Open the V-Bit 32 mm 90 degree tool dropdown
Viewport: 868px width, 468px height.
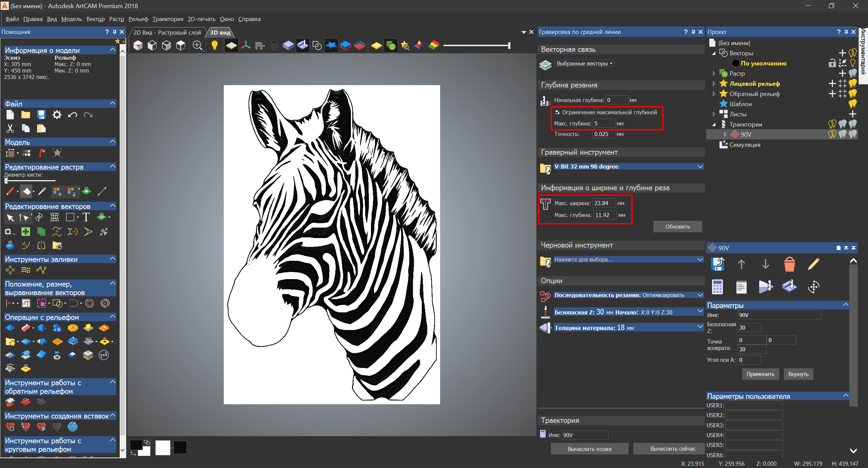(700, 167)
